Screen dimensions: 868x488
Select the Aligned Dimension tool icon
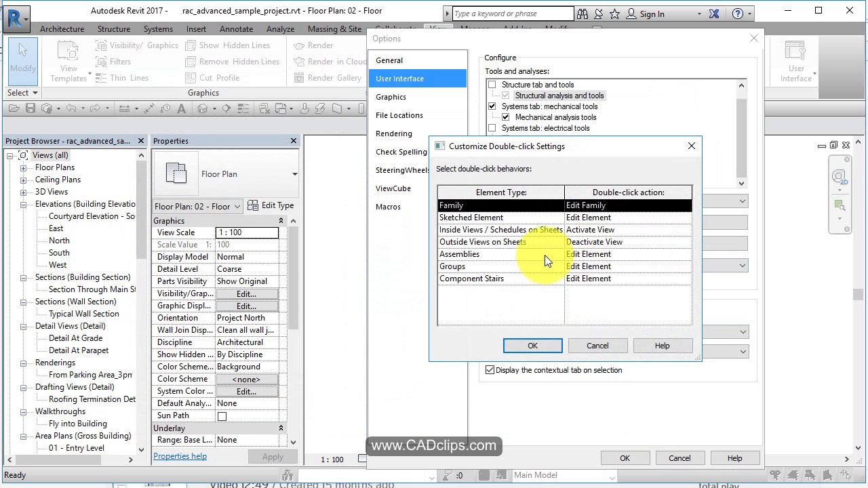(x=149, y=108)
